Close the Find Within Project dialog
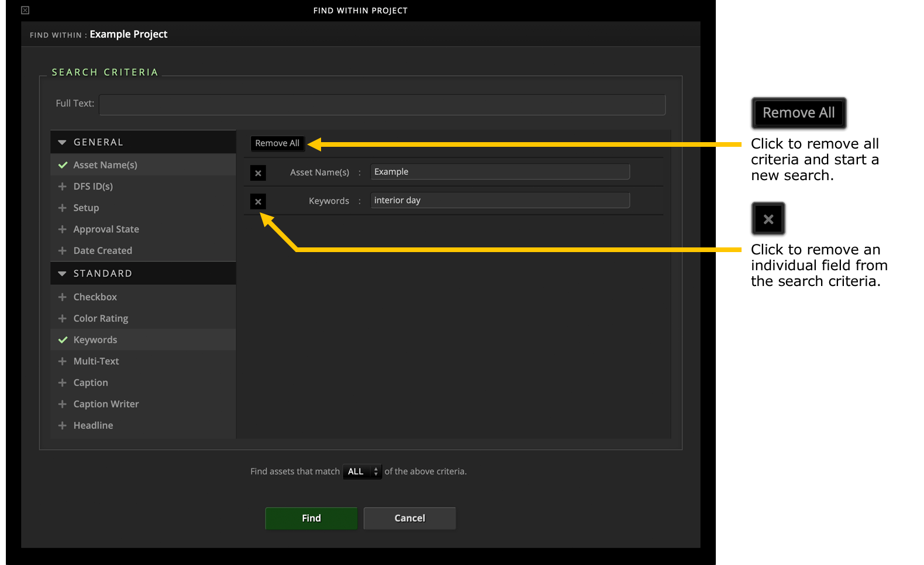 tap(25, 10)
